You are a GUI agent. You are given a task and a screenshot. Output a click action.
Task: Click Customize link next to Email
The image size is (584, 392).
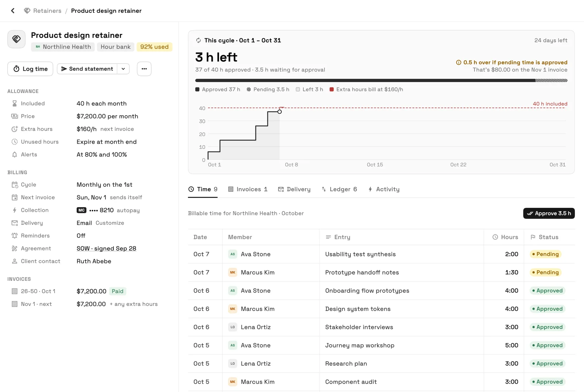tap(110, 223)
